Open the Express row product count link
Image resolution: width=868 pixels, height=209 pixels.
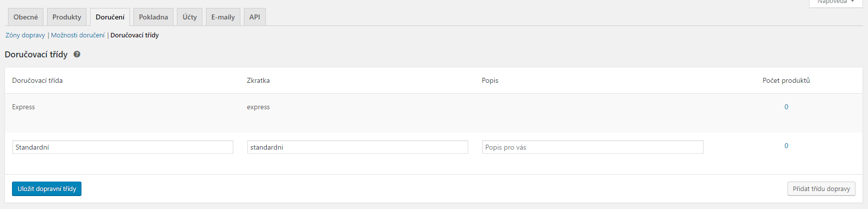coord(786,107)
